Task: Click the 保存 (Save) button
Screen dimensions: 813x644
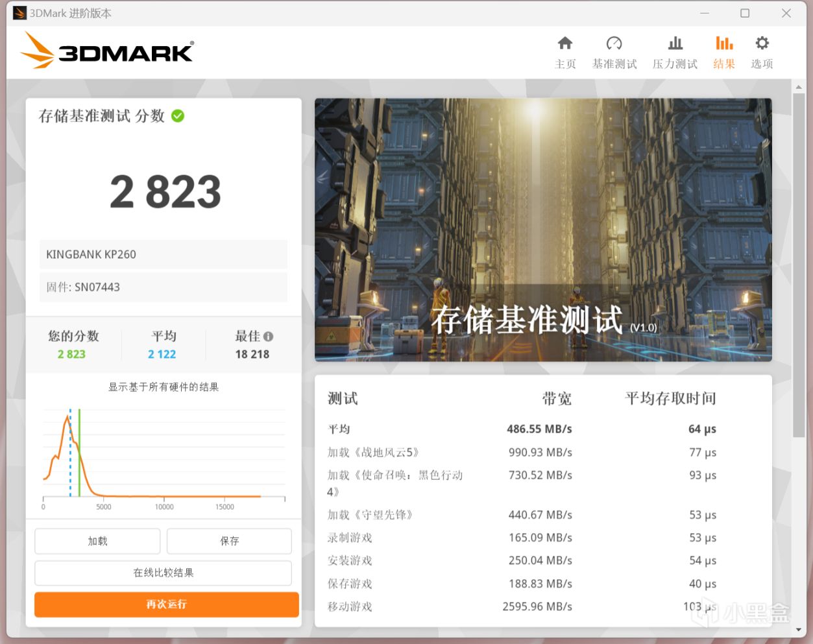Action: click(229, 541)
